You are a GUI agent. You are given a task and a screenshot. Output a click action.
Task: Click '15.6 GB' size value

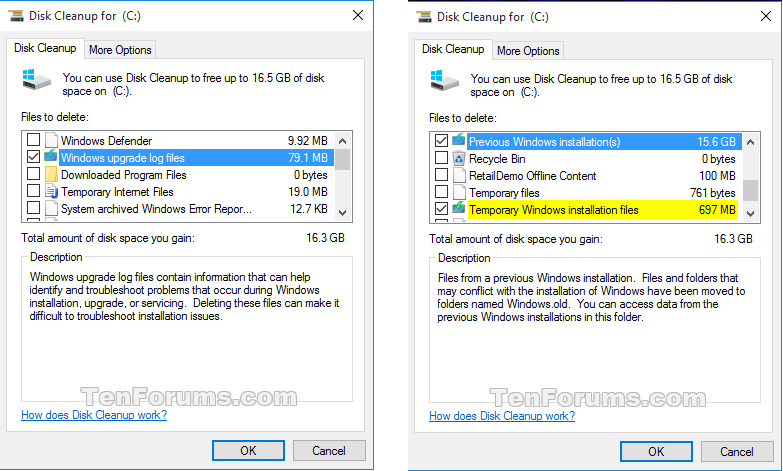tap(717, 142)
